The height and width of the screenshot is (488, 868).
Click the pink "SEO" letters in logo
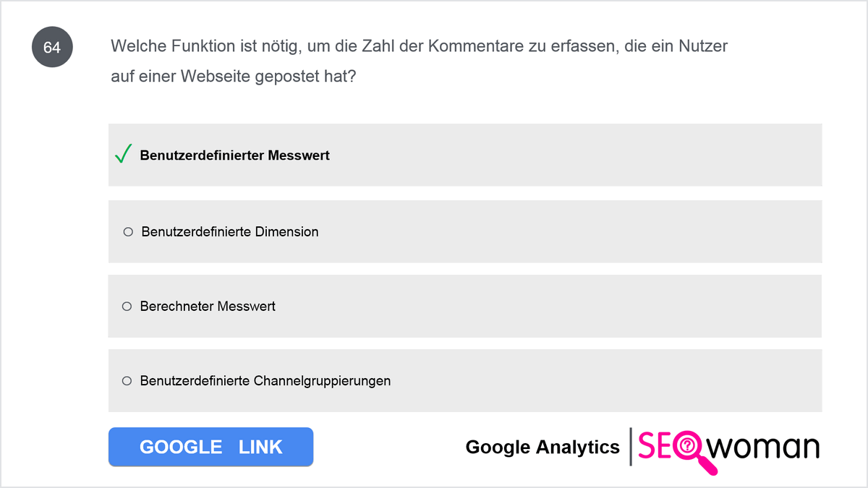(x=655, y=446)
